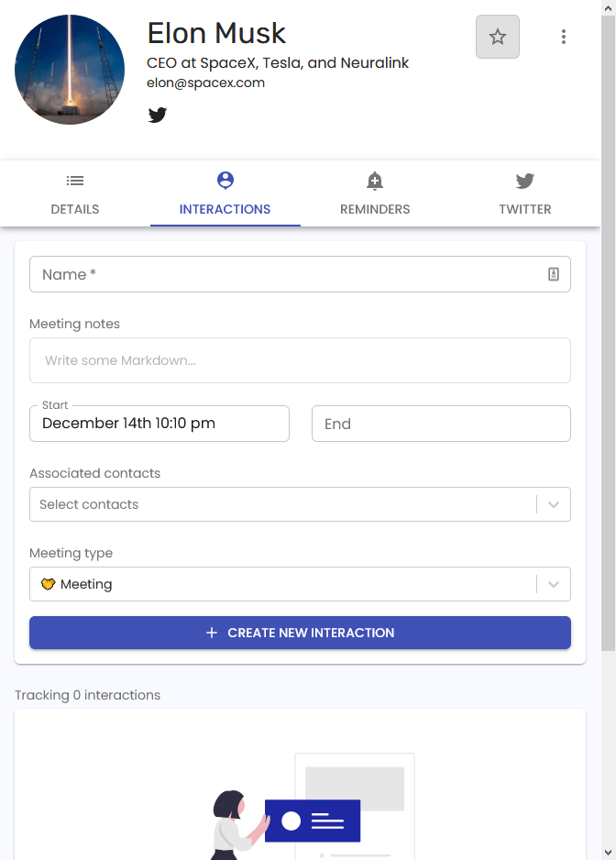Focus the Name input field
The height and width of the screenshot is (860, 616).
pyautogui.click(x=284, y=274)
